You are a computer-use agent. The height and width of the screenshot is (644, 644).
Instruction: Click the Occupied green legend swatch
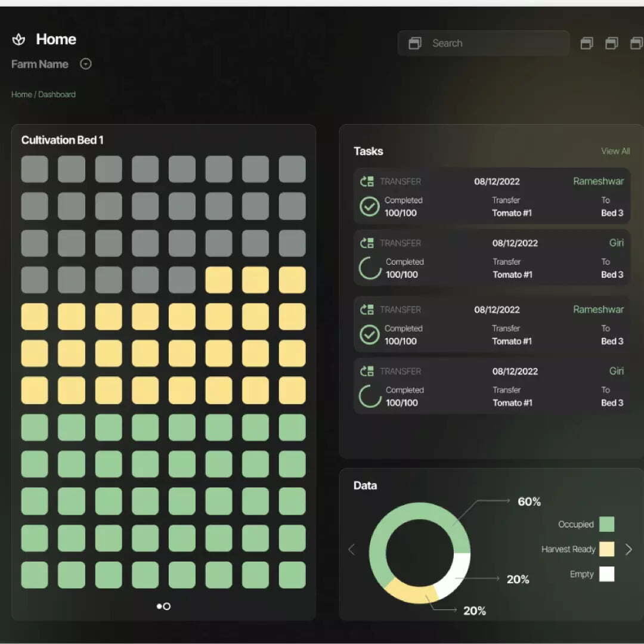[x=606, y=524]
